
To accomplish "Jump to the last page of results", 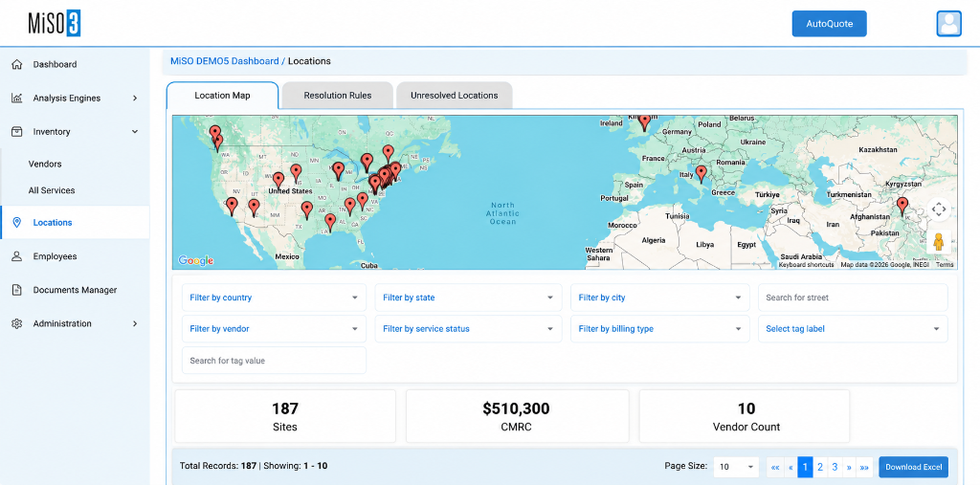I will click(x=864, y=467).
